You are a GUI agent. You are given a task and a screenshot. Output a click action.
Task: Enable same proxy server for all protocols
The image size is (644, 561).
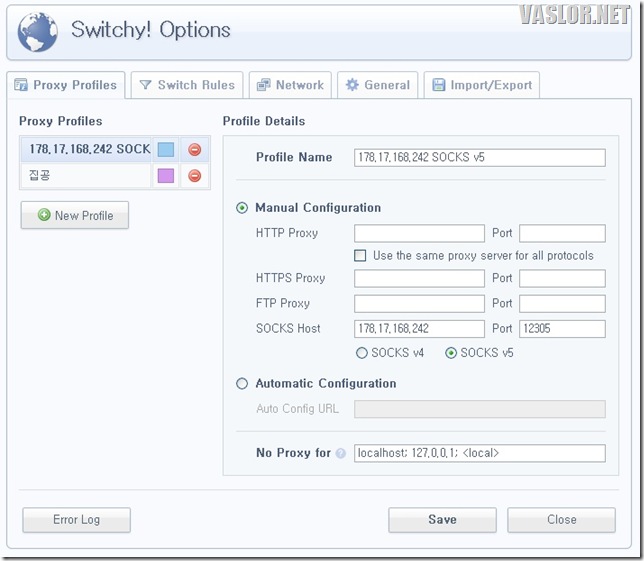click(x=362, y=256)
